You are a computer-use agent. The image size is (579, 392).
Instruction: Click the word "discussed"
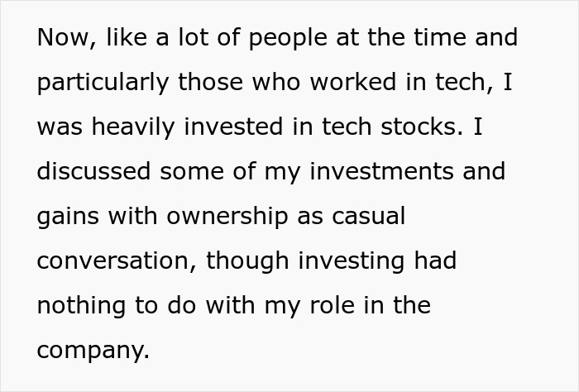[x=93, y=171]
